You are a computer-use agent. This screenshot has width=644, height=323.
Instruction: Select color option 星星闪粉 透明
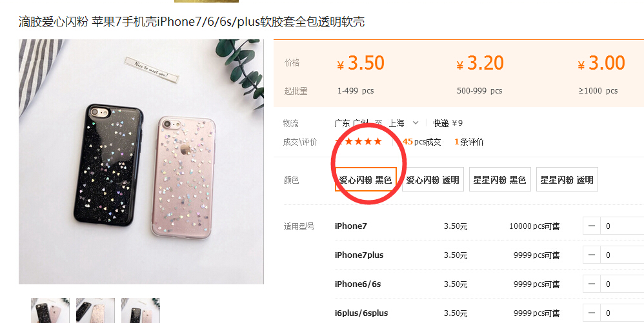point(567,179)
